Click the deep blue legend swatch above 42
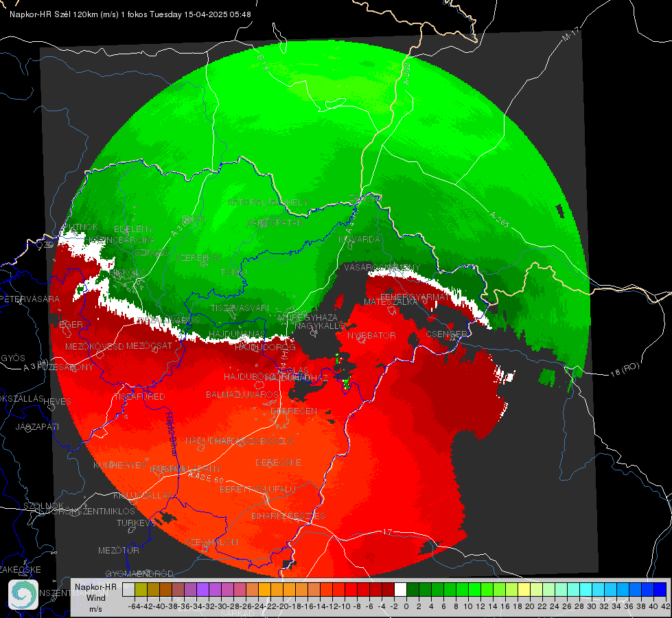Screen dimensions: 672x618 [x=660, y=590]
